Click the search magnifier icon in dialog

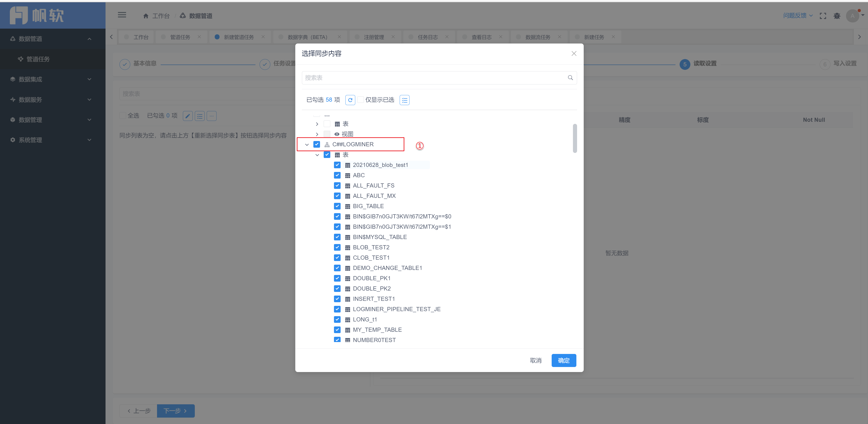tap(570, 78)
